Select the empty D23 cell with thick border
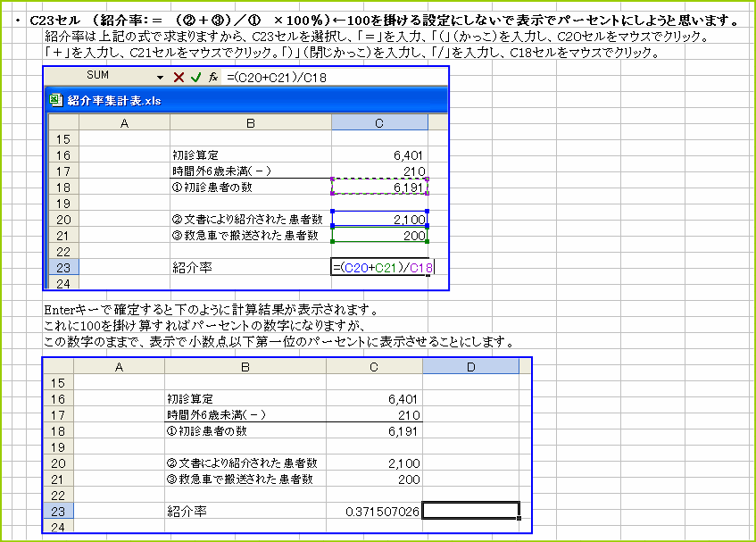Viewport: 756px width, 542px height. point(470,510)
